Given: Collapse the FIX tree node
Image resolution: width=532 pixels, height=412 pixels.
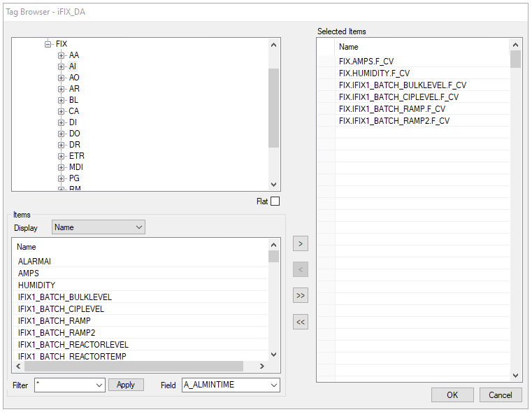Looking at the screenshot, I should pyautogui.click(x=48, y=44).
